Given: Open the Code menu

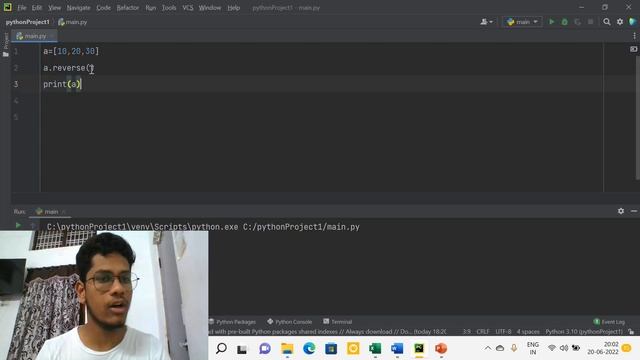Looking at the screenshot, I should [x=103, y=8].
